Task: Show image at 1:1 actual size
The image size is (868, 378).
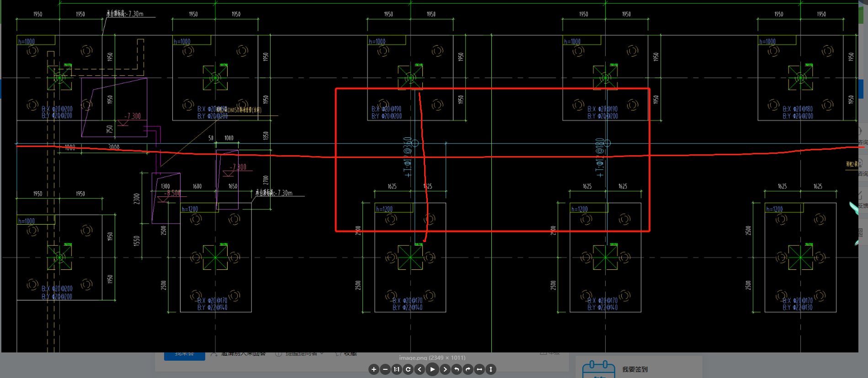Action: (x=397, y=369)
